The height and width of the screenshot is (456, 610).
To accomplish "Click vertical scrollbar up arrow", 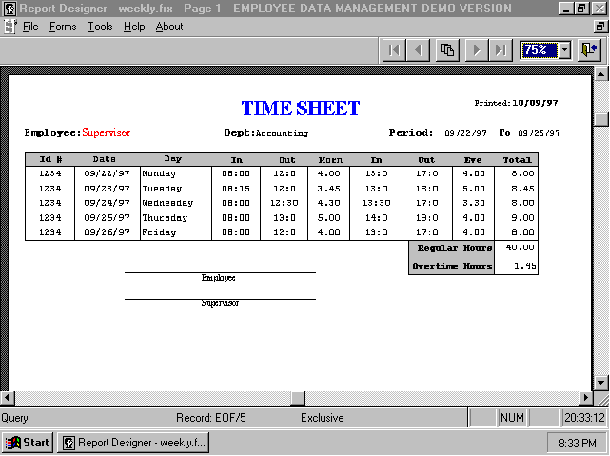I will point(601,74).
